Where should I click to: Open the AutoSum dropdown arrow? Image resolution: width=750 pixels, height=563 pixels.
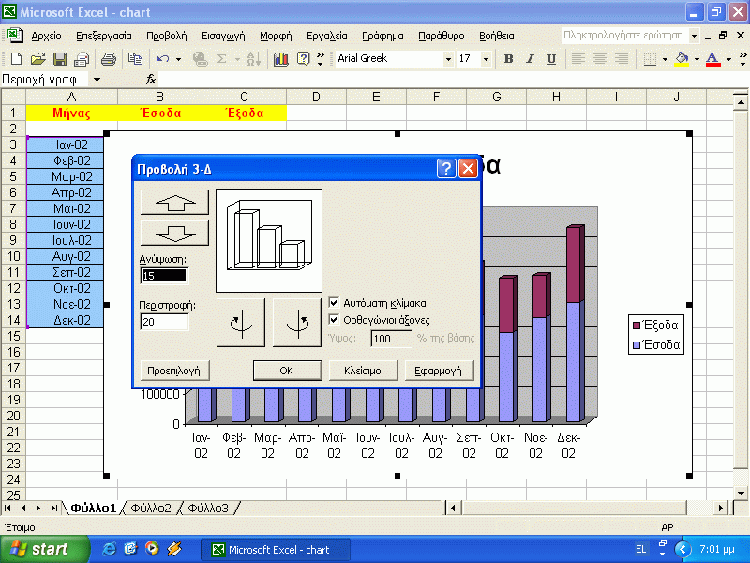(237, 59)
